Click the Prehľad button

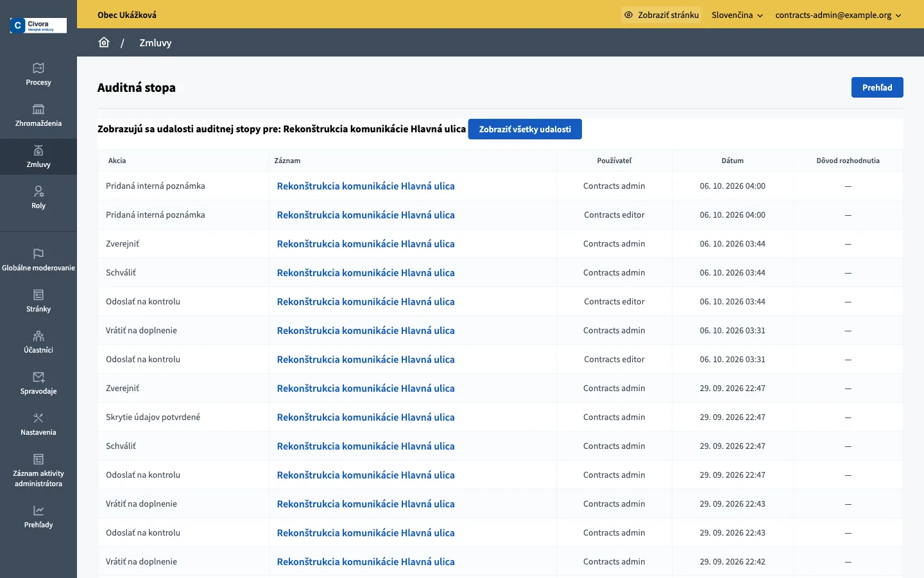877,87
